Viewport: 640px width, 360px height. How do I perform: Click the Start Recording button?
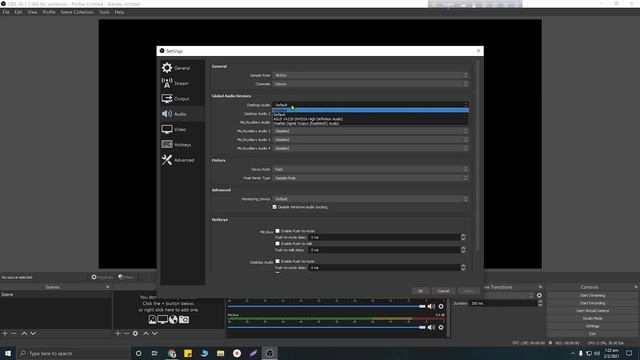pyautogui.click(x=592, y=303)
